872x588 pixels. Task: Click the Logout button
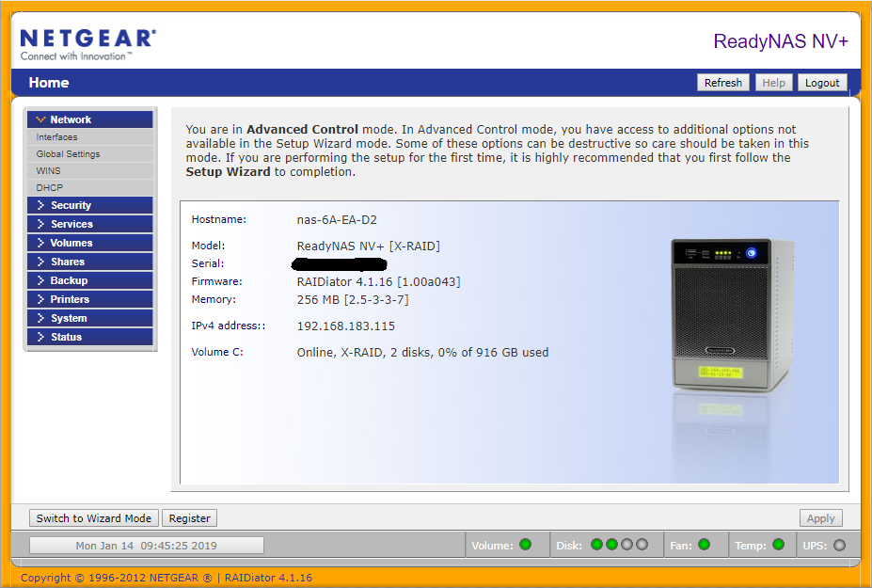click(821, 83)
